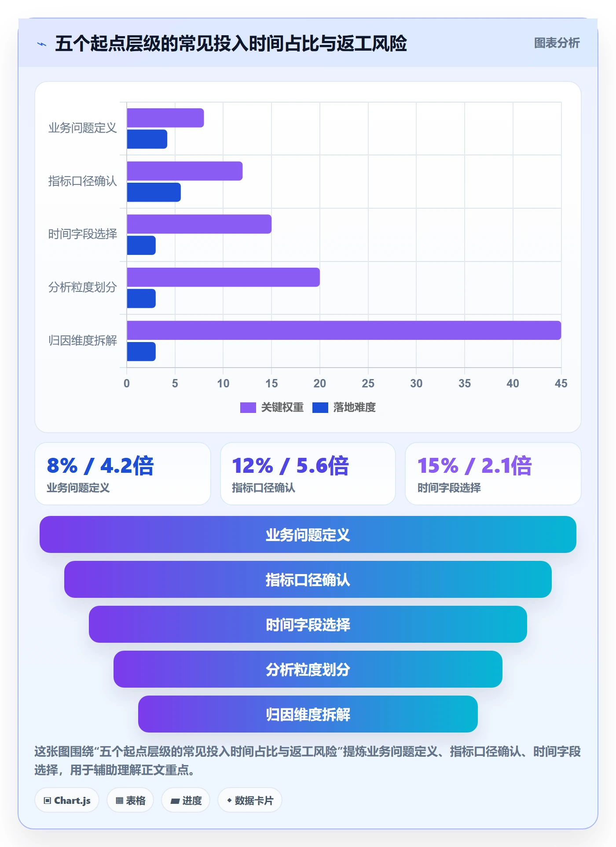Select the purple 关键权重 bar for 业务问题定义

pyautogui.click(x=165, y=118)
